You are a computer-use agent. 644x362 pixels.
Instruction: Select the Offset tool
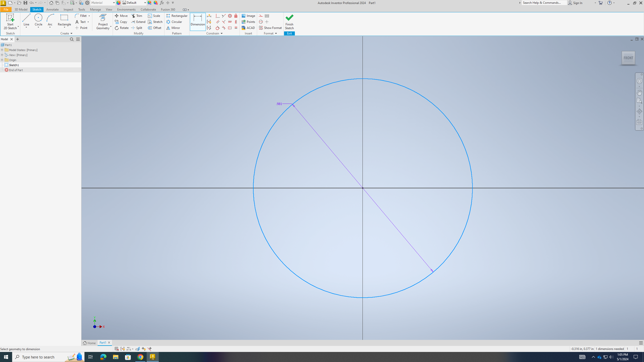coord(155,28)
